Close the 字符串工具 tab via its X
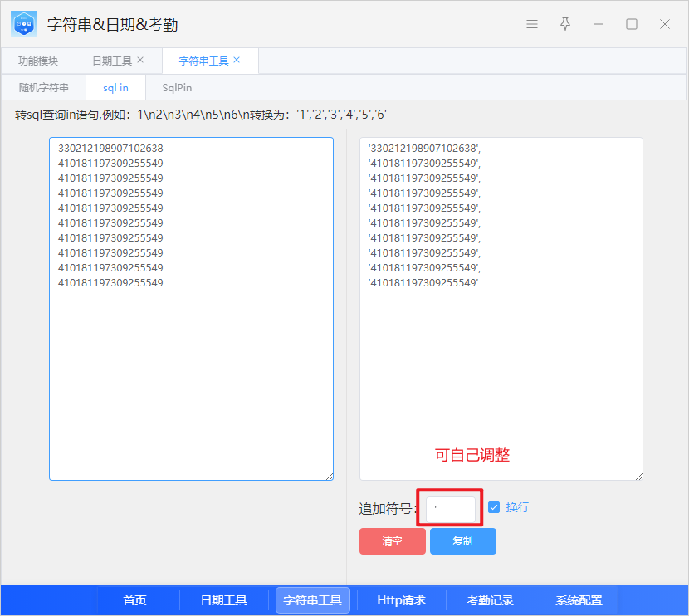The height and width of the screenshot is (616, 689). [237, 60]
